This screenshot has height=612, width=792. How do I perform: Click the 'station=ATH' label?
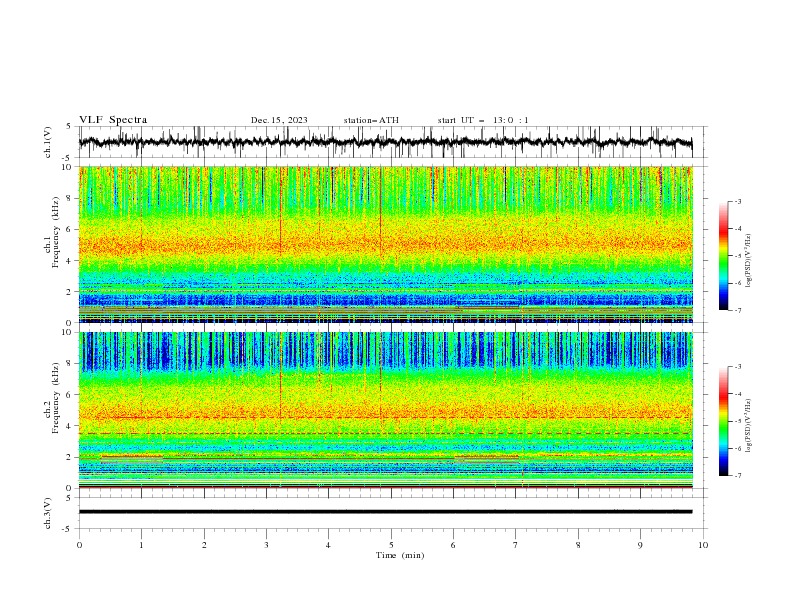(371, 120)
